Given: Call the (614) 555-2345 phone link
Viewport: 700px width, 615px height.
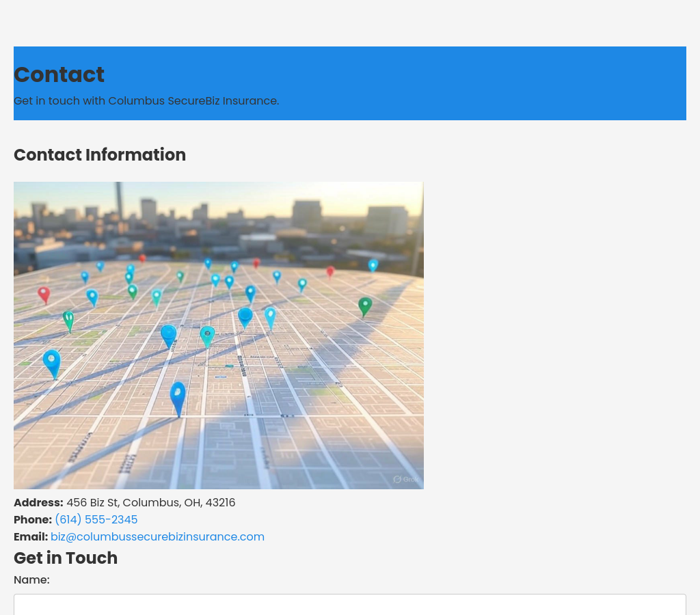Looking at the screenshot, I should tap(96, 520).
